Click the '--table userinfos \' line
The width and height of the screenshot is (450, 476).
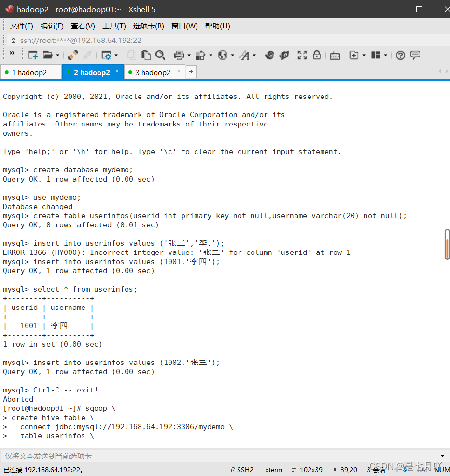click(49, 436)
